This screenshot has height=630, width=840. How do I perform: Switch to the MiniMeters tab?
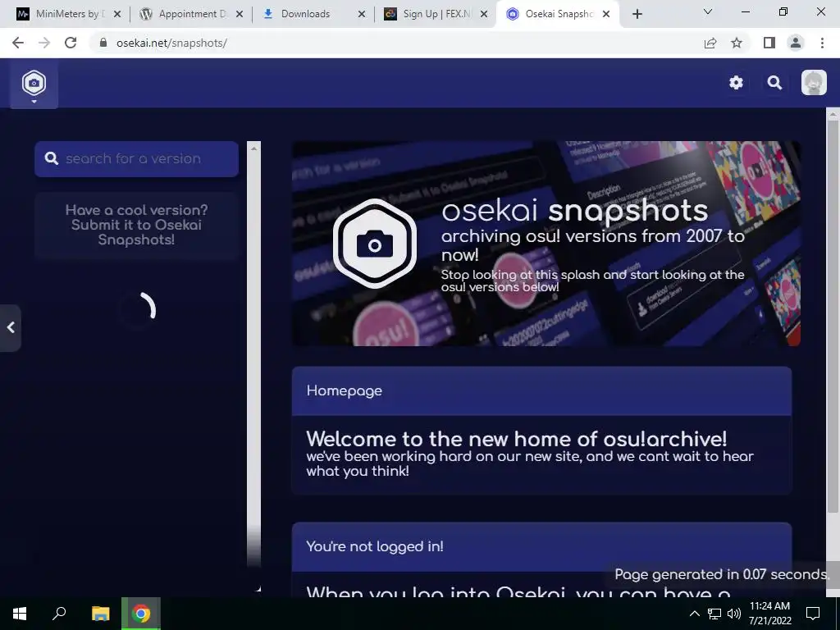[x=68, y=14]
